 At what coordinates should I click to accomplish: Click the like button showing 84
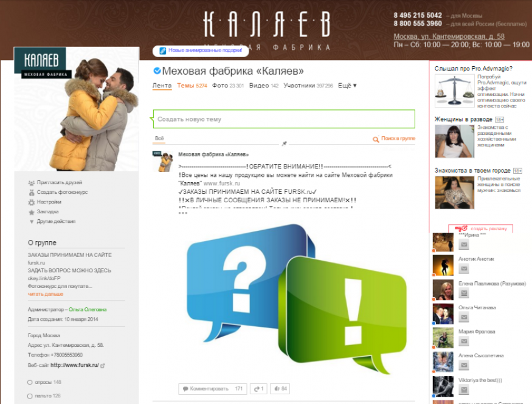pos(280,389)
